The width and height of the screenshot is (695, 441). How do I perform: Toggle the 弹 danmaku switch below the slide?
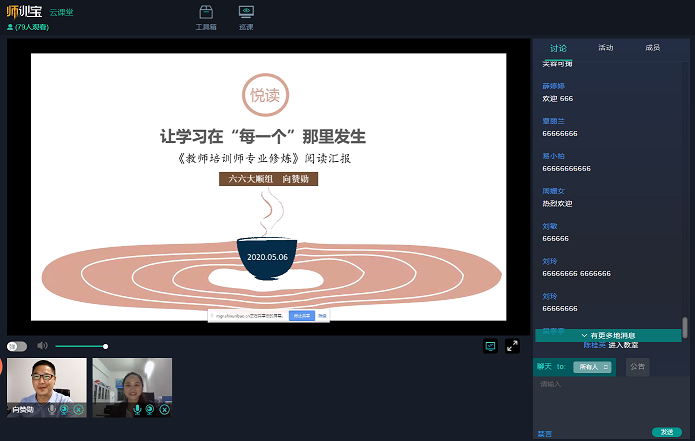point(16,346)
